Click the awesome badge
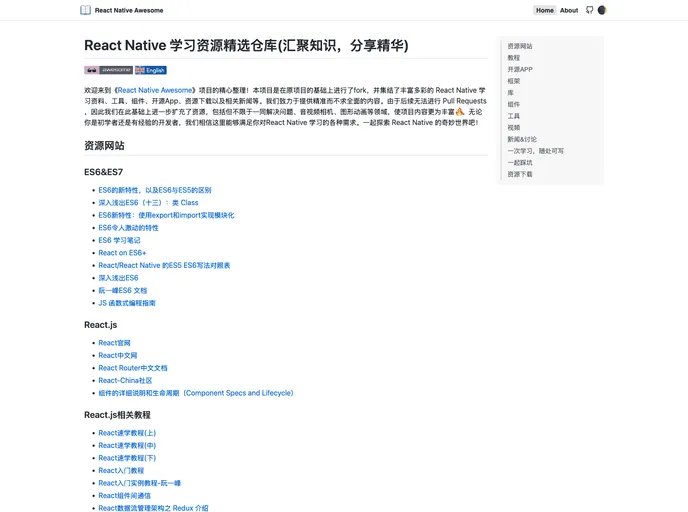 (x=108, y=70)
